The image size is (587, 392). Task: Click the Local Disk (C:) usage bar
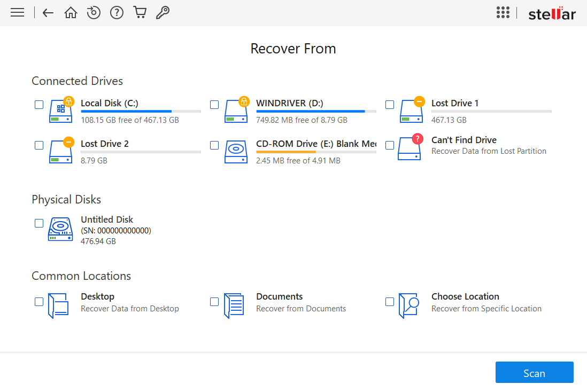click(141, 111)
